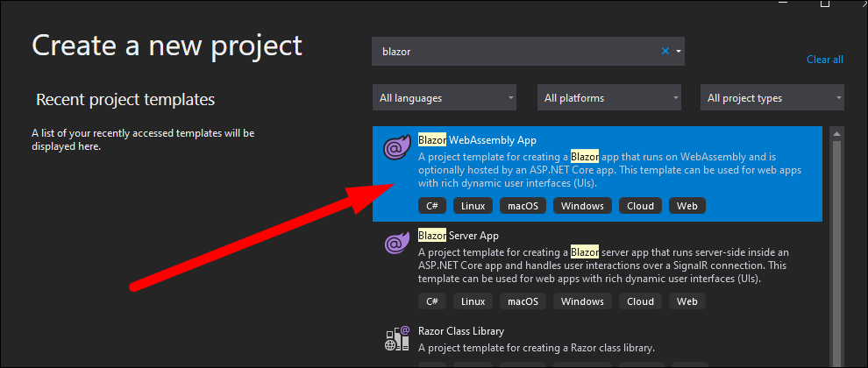Click the C# tag under Blazor WebAssembly App
Image resolution: width=868 pixels, height=368 pixels.
pos(431,206)
